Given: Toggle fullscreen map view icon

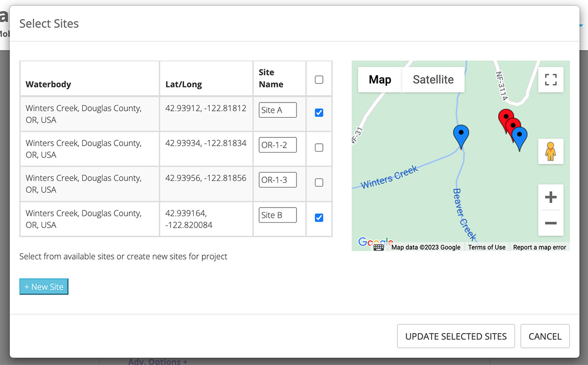Looking at the screenshot, I should coord(551,80).
